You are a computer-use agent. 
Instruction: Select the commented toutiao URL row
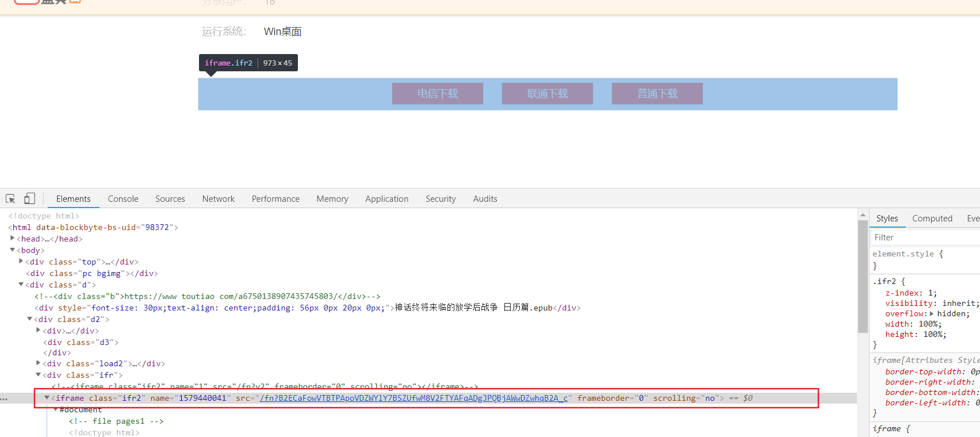[x=207, y=296]
